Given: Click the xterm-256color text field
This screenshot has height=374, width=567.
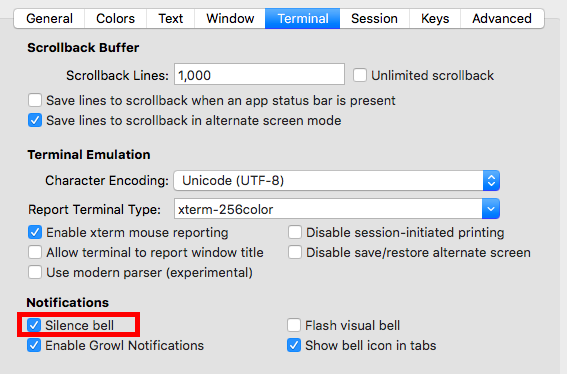Looking at the screenshot, I should [x=328, y=209].
